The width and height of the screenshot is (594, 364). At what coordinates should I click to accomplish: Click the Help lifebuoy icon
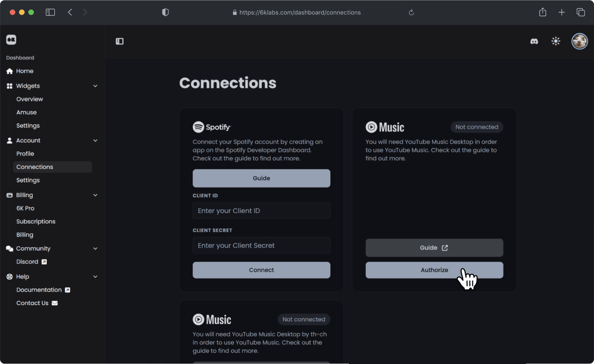[x=9, y=276]
